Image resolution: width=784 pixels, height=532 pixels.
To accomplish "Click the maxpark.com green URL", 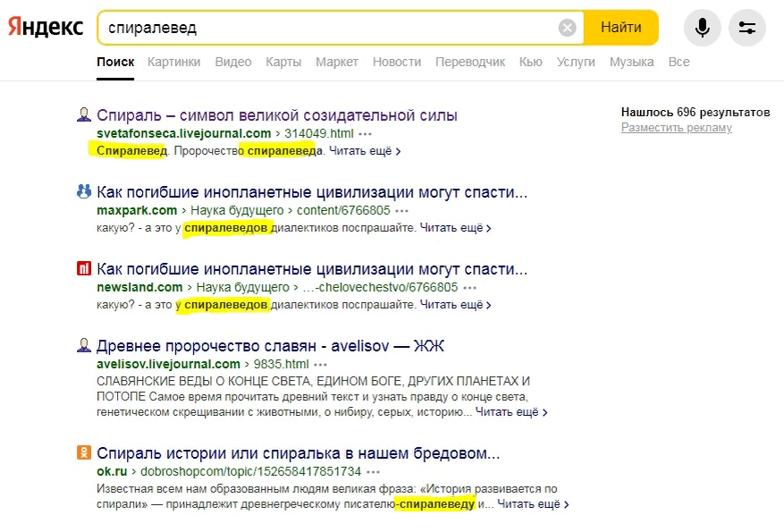I will (137, 210).
